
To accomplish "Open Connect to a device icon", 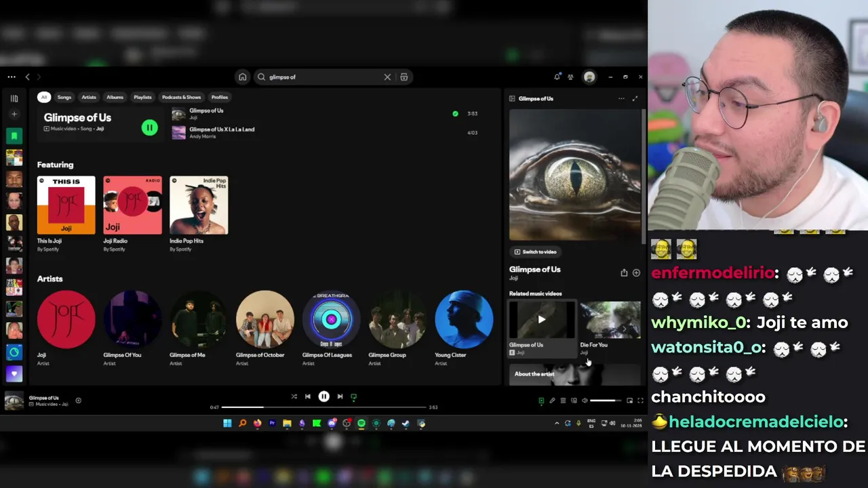I will pyautogui.click(x=574, y=401).
